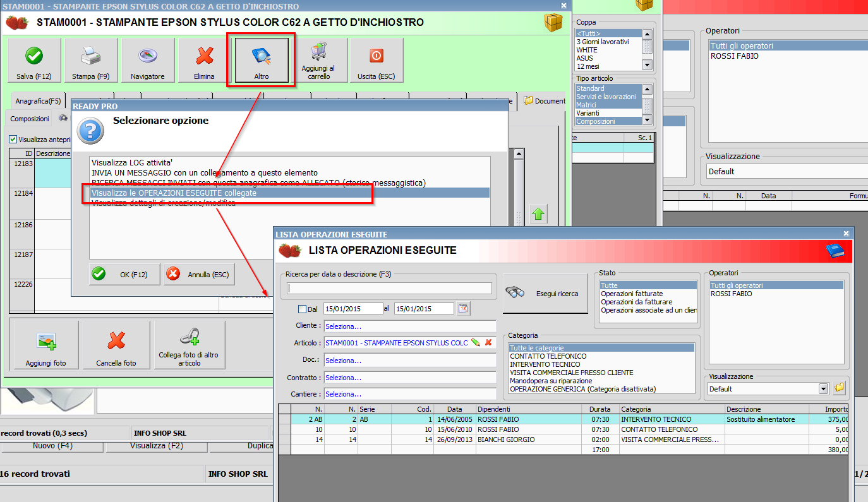Screen dimensions: 868x502
Task: Run the Esegui ricerca binoculars button
Action: click(546, 294)
